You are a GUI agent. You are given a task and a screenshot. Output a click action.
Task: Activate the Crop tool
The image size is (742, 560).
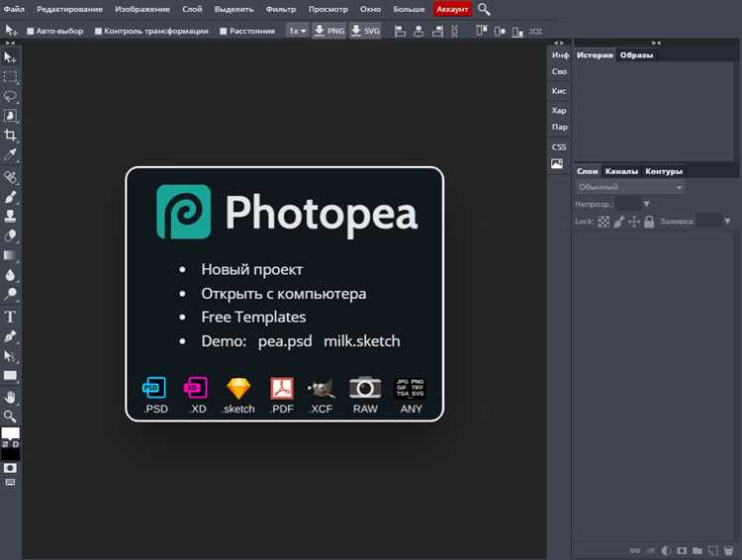pos(10,136)
